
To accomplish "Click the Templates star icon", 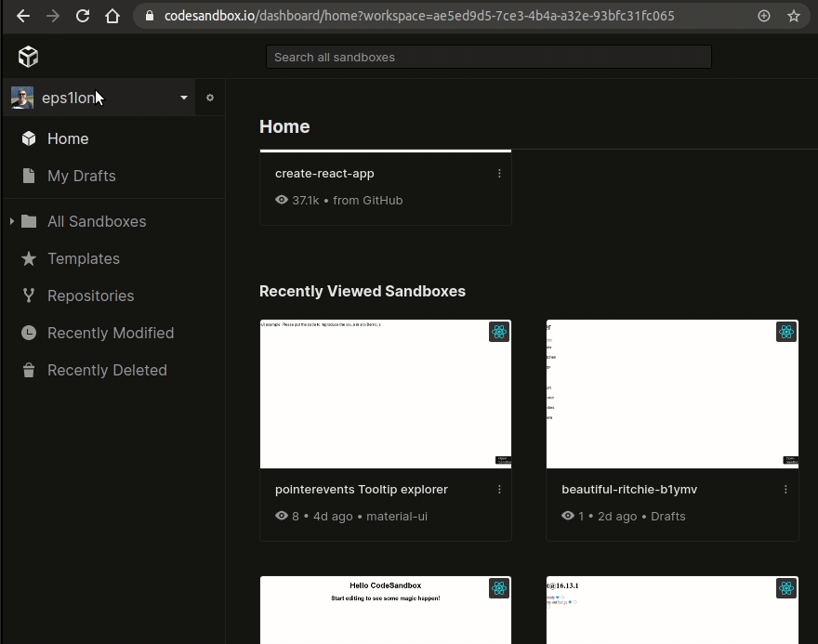I will pos(29,258).
